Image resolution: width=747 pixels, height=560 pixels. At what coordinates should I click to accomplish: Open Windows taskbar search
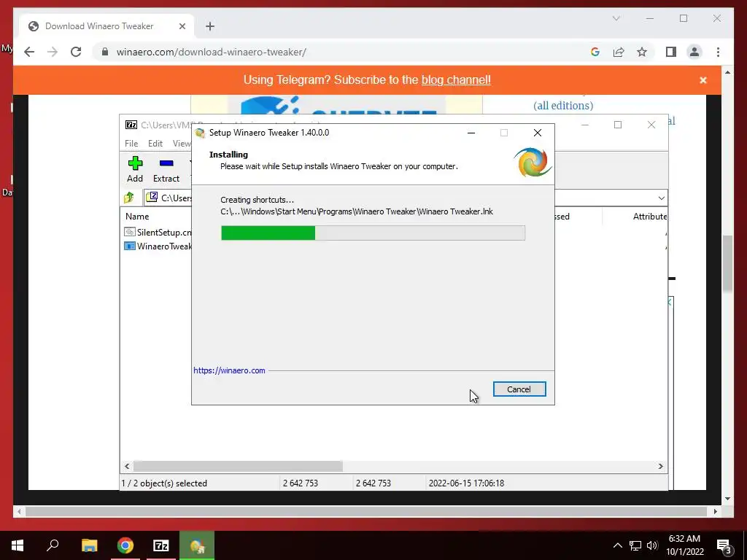(x=53, y=545)
